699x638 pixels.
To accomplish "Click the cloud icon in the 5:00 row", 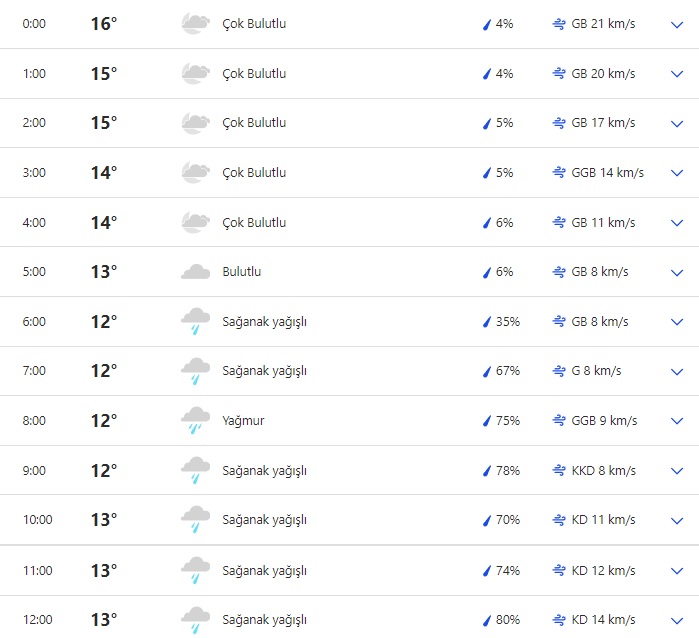I will (x=195, y=271).
